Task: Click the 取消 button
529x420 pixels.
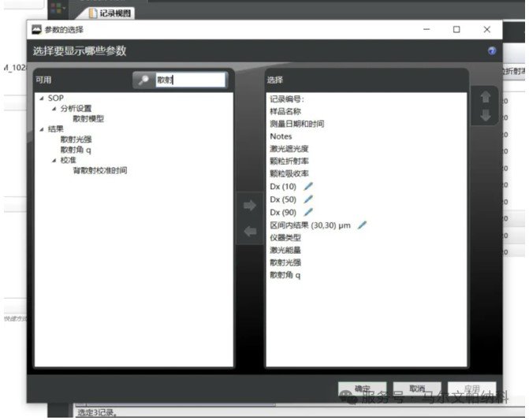Action: point(417,388)
